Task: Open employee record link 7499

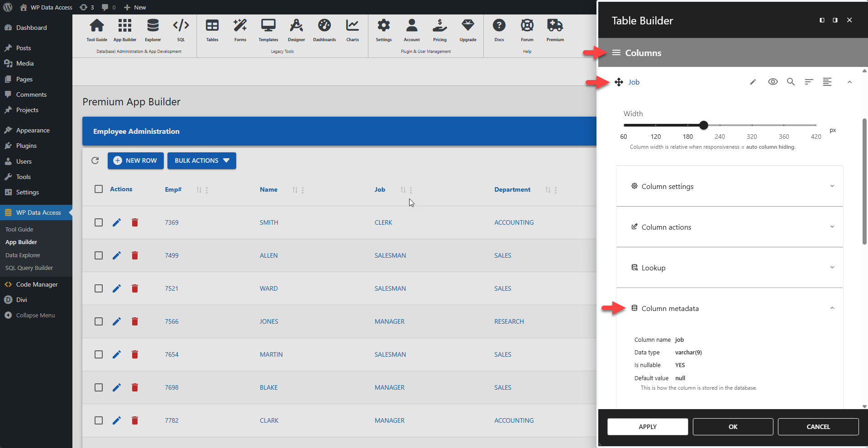Action: point(171,255)
